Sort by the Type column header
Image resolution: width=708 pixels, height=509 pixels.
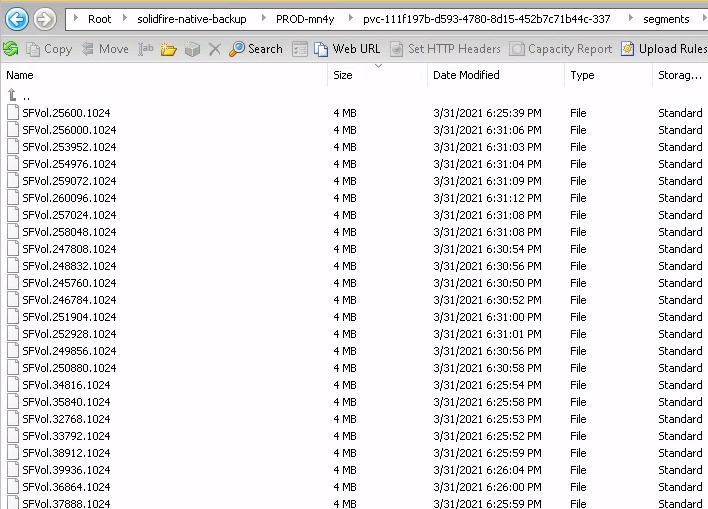(608, 75)
